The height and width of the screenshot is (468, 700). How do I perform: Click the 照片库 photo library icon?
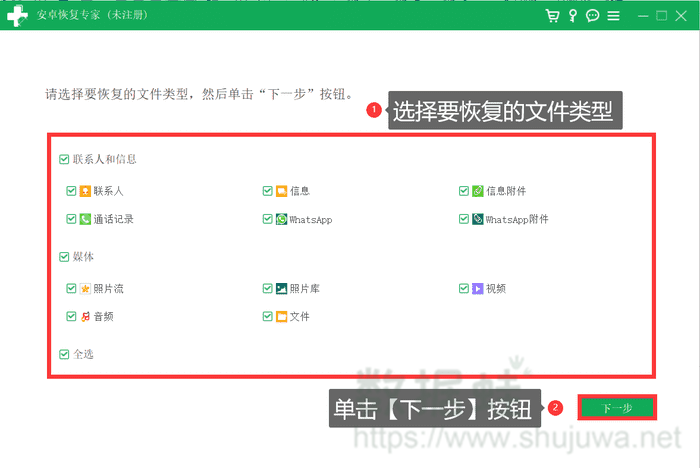click(x=282, y=289)
